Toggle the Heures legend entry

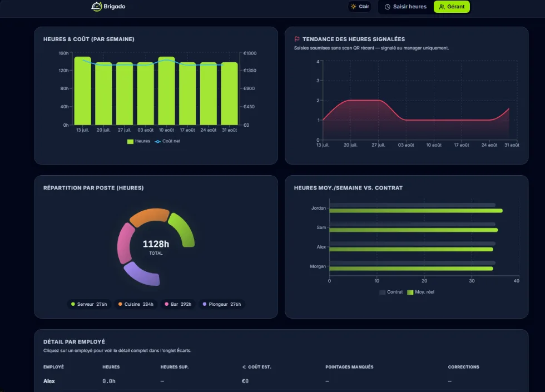tap(138, 141)
